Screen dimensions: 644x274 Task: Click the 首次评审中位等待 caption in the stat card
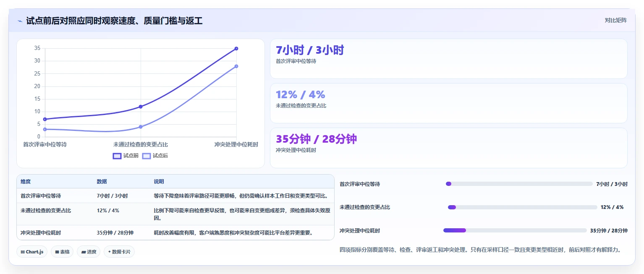point(296,61)
